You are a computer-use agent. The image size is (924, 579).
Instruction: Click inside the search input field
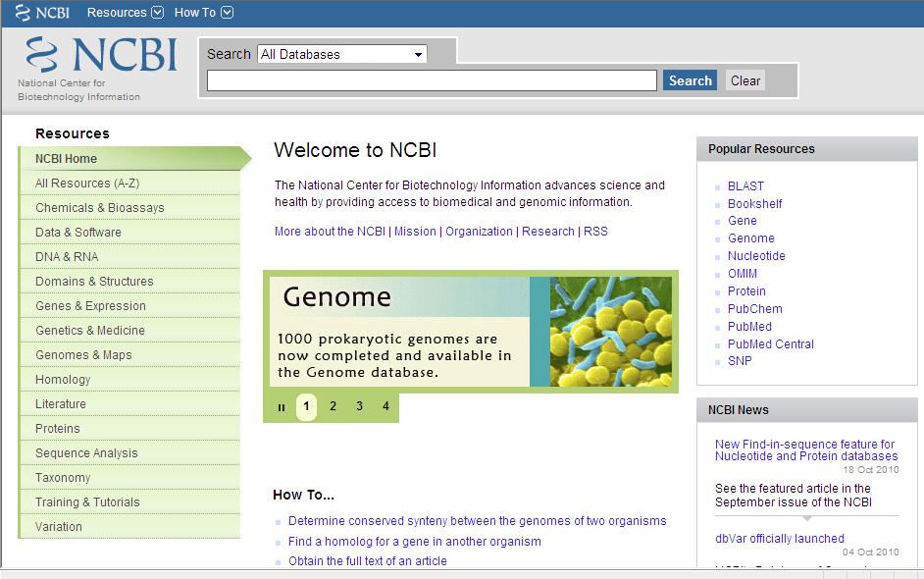point(432,79)
